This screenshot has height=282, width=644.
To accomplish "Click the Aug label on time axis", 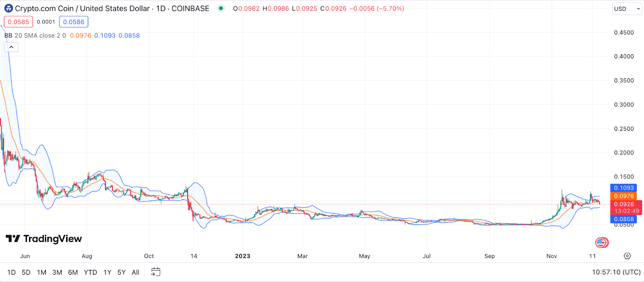I will (x=87, y=256).
